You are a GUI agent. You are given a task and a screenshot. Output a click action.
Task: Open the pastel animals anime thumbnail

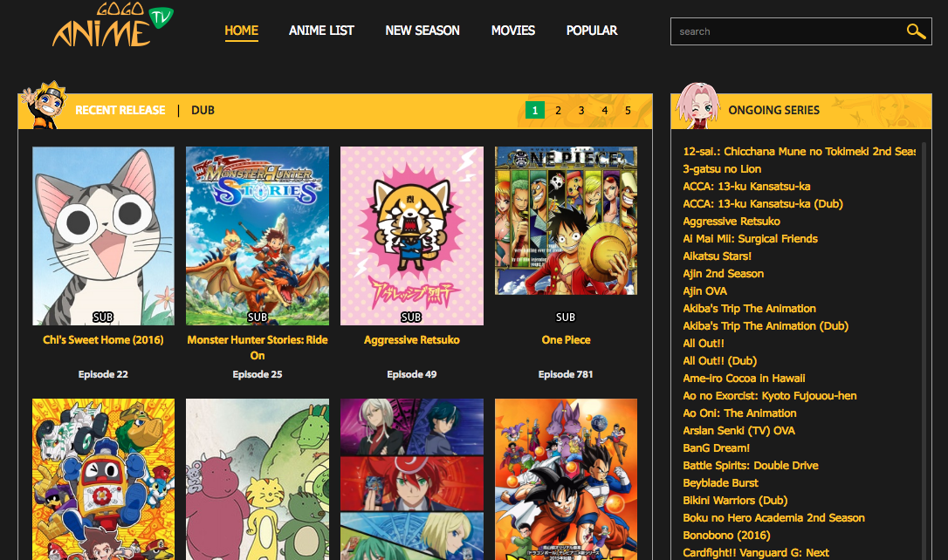tap(258, 479)
